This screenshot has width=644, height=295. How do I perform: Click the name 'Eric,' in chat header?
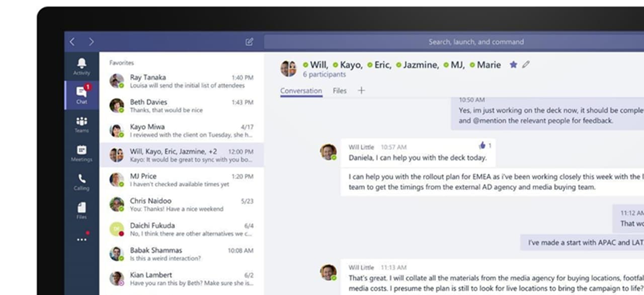382,64
